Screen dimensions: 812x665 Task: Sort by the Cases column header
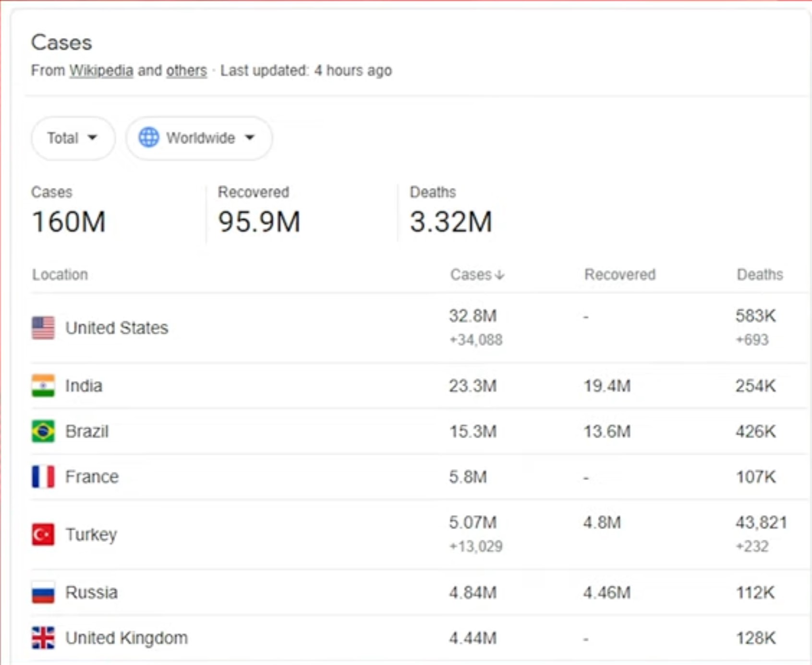pyautogui.click(x=477, y=275)
